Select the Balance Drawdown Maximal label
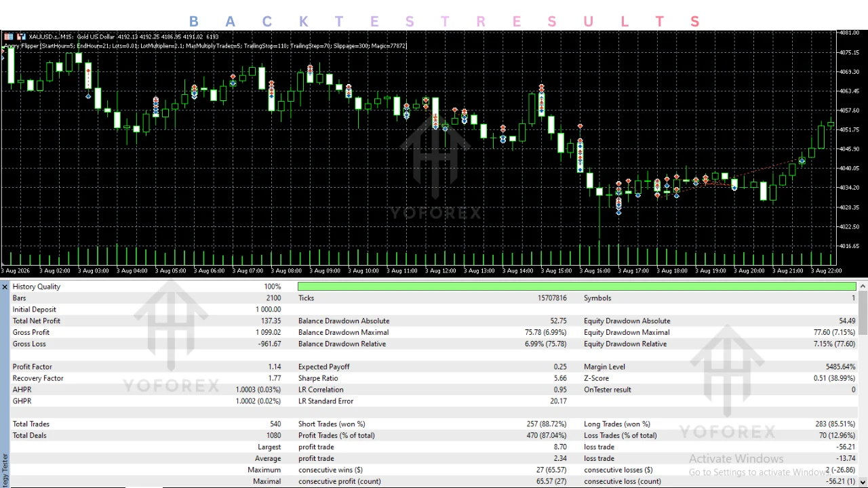Screen dimensions: 868x488 coord(343,333)
